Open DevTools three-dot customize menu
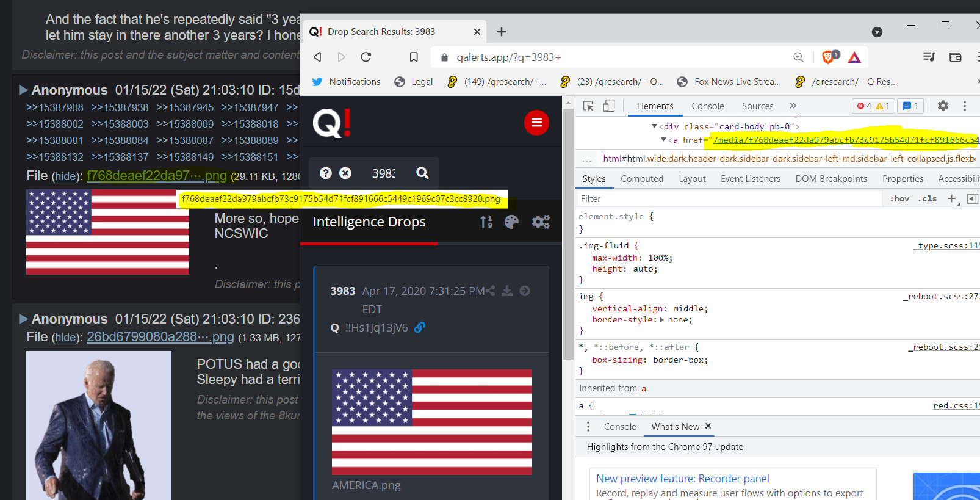Viewport: 980px width, 500px height. [965, 106]
